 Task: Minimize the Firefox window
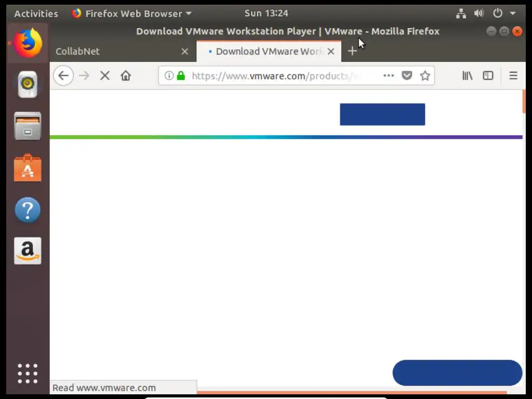(491, 31)
